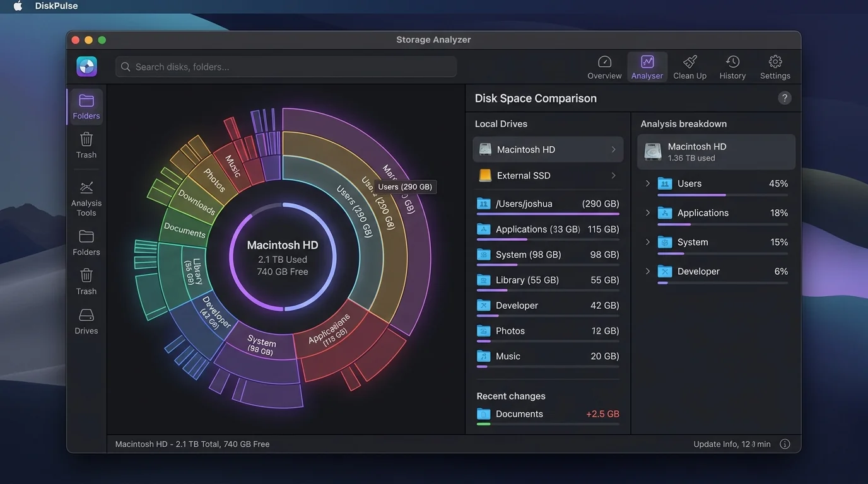Viewport: 868px width, 484px height.
Task: Expand Developer in Analysis breakdown
Action: coord(647,272)
